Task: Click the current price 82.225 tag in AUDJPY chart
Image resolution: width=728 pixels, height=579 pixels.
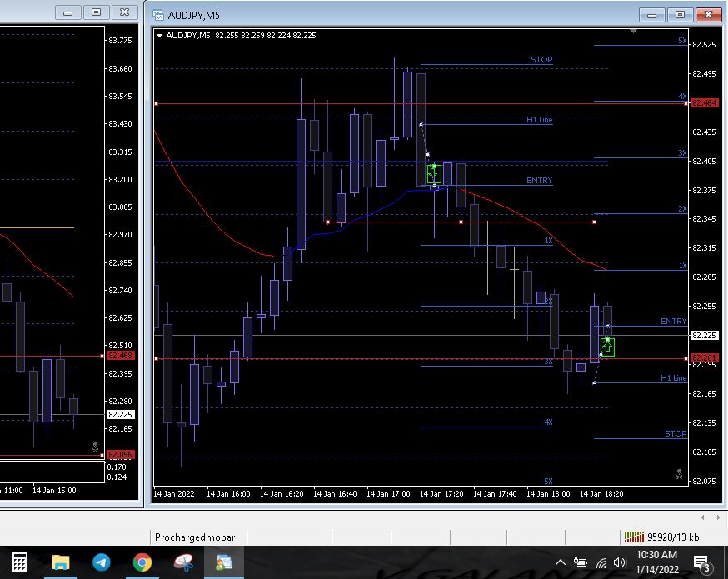Action: 705,335
